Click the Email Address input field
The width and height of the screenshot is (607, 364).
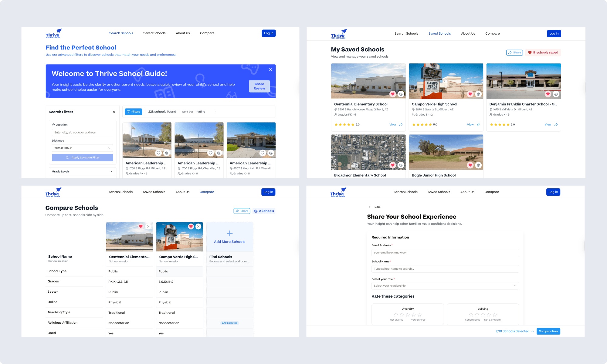pos(445,252)
